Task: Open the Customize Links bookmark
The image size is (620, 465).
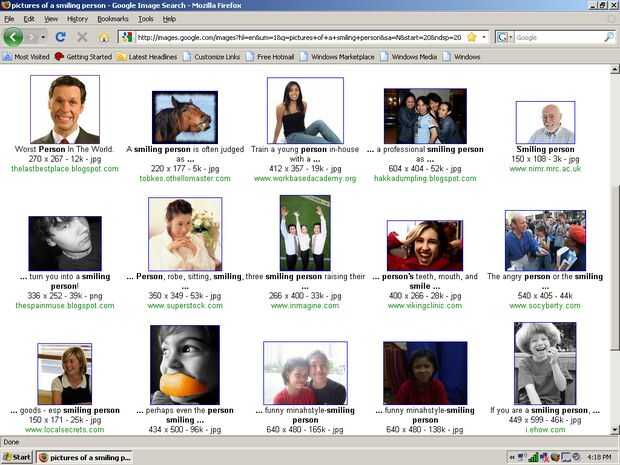Action: 212,57
